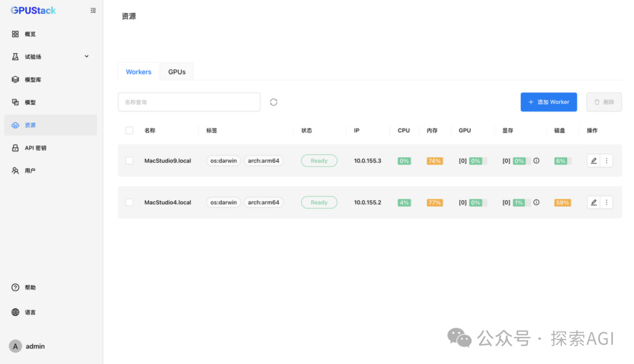Collapse the sidebar with the menu fold icon
634x364 pixels.
(x=93, y=11)
